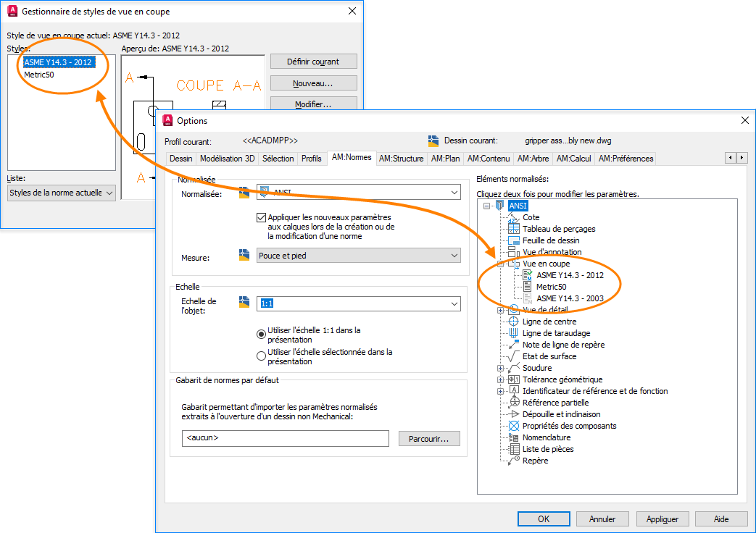This screenshot has width=756, height=533.
Task: Click Modifier... in style manager
Action: (x=313, y=103)
